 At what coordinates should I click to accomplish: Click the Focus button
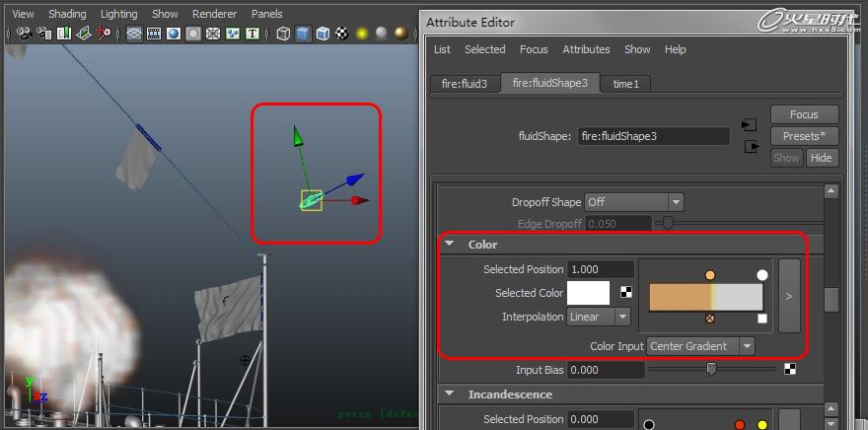click(804, 114)
